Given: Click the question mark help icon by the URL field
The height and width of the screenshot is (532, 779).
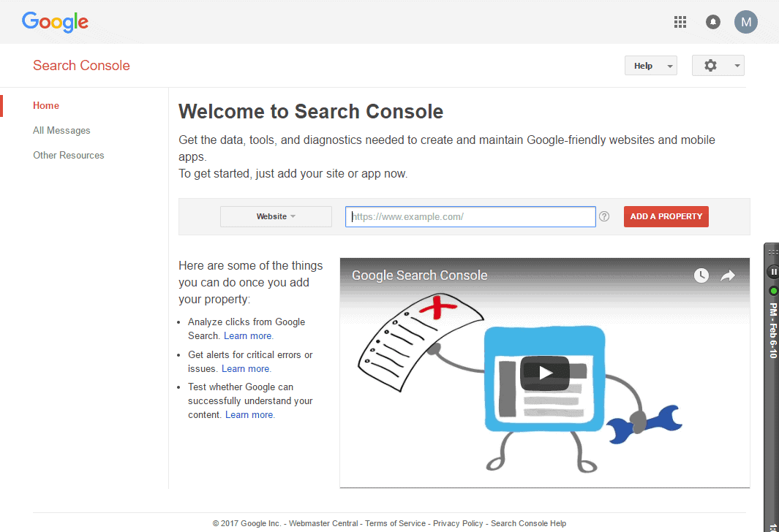Looking at the screenshot, I should (x=604, y=216).
